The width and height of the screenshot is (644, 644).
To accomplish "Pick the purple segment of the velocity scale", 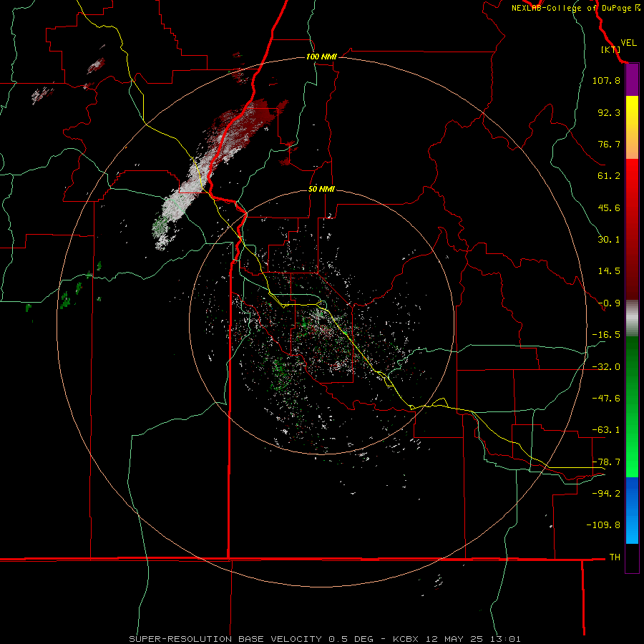I will [632, 79].
